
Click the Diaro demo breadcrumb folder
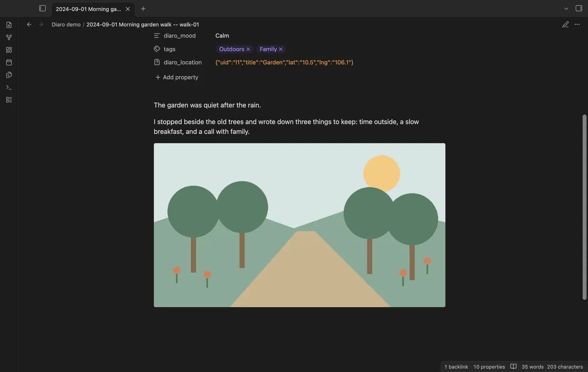66,24
